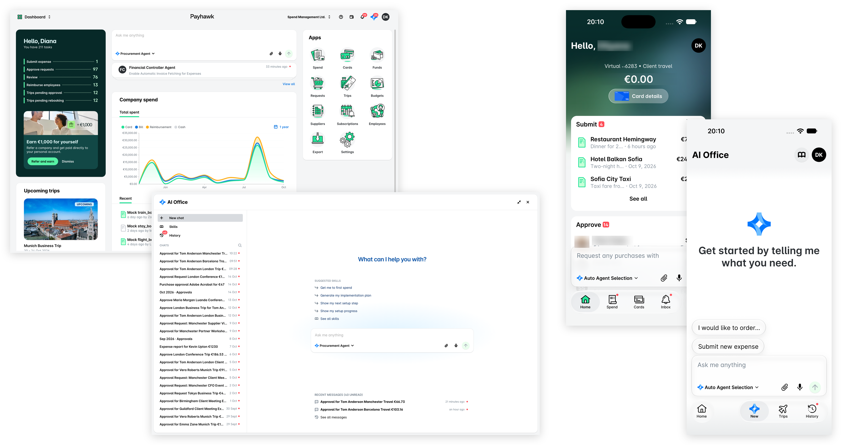
Task: Tap the History tab in mobile AI Office
Action: tap(812, 411)
